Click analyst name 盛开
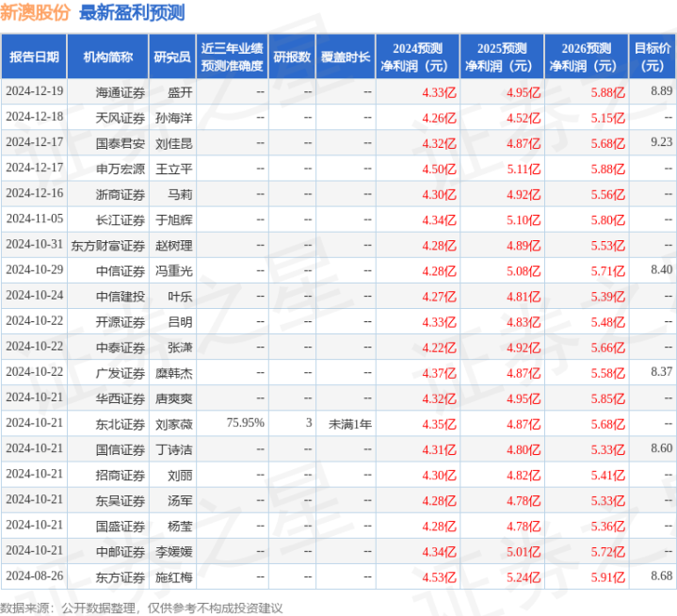The width and height of the screenshot is (677, 616). (x=180, y=92)
